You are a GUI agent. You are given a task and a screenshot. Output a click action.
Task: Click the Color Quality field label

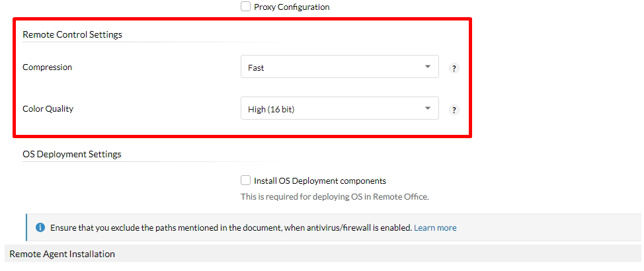coord(48,109)
